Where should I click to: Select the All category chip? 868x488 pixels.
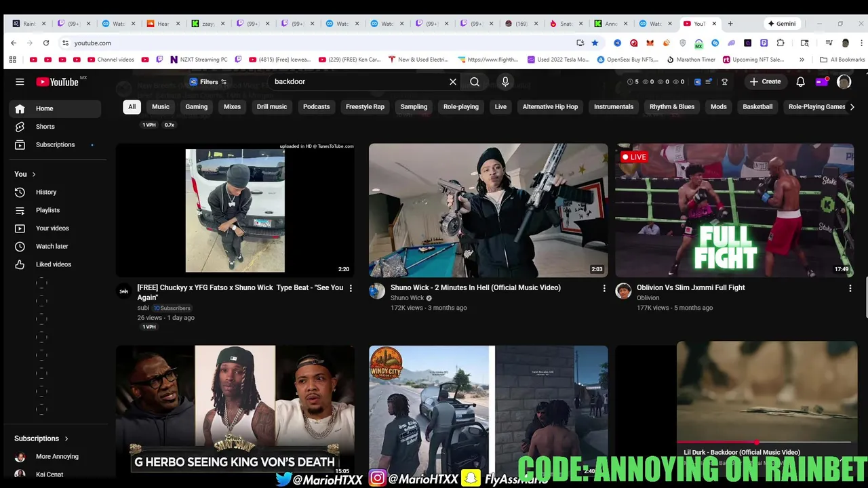tap(132, 107)
